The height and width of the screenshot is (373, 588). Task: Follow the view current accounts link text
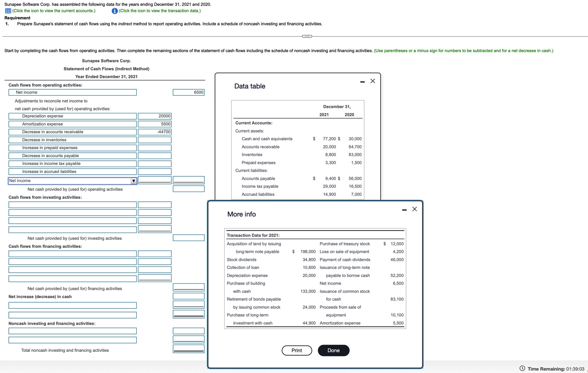point(54,11)
